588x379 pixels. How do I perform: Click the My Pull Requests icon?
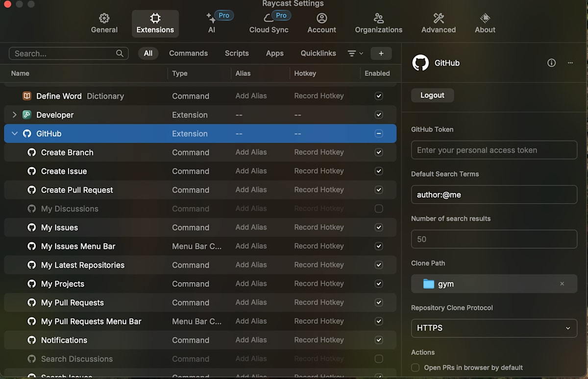tap(31, 303)
